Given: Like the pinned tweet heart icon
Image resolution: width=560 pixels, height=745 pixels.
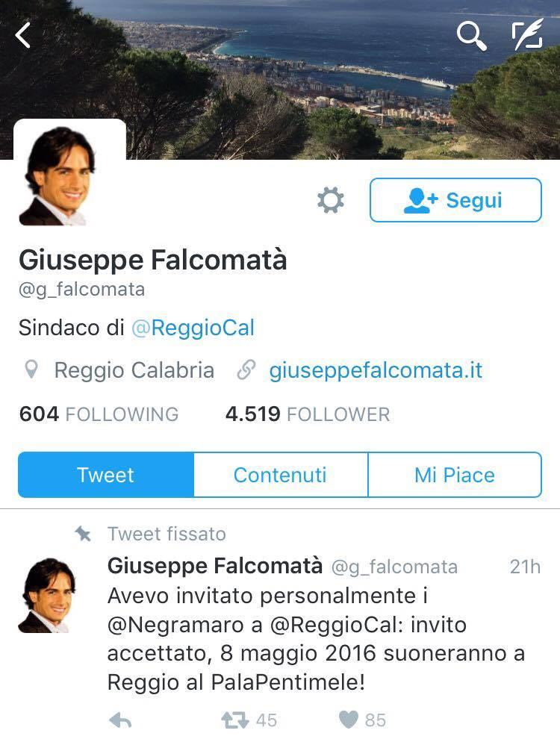Looking at the screenshot, I should [x=349, y=720].
